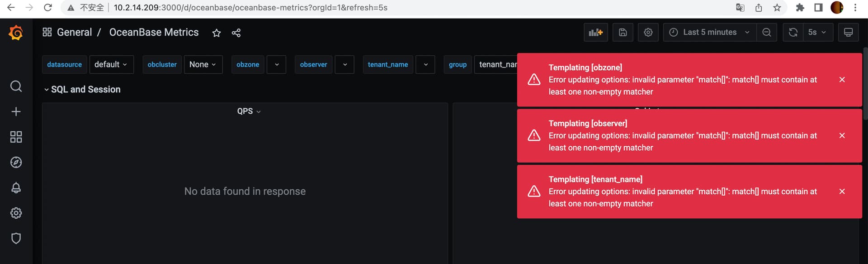Open the group variable dropdown
The height and width of the screenshot is (264, 868).
(496, 64)
